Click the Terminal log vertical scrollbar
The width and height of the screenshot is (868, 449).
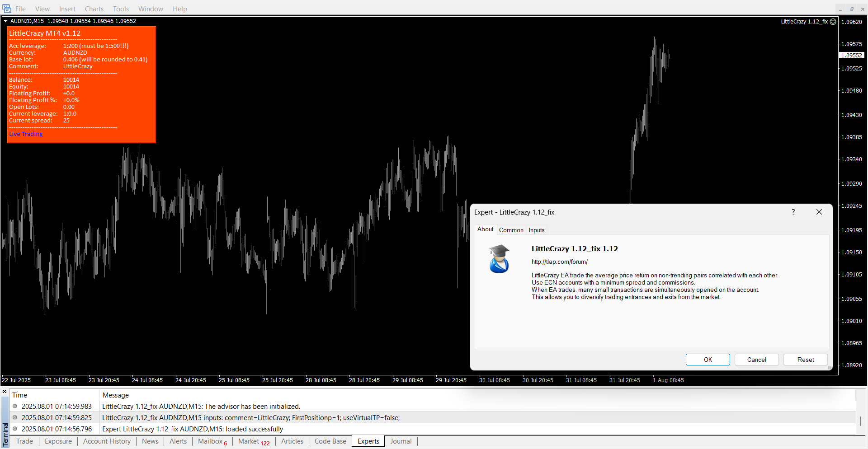coord(860,421)
